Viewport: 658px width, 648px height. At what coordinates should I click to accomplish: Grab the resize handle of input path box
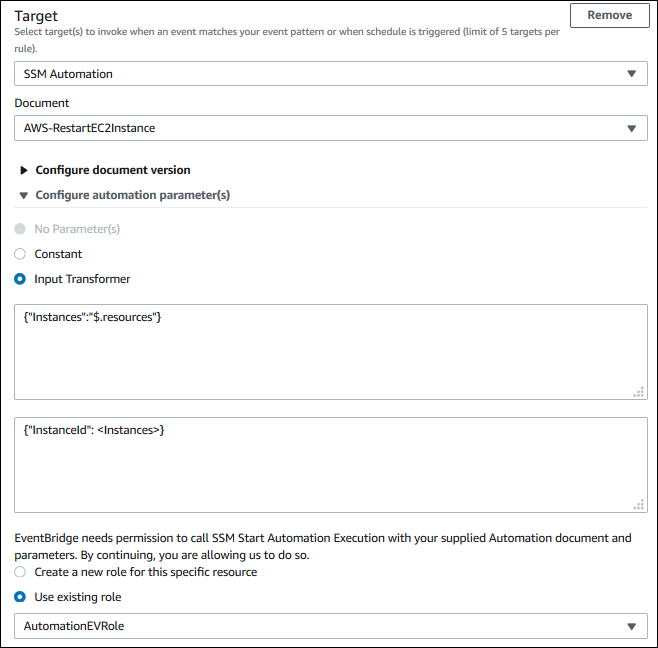click(638, 392)
